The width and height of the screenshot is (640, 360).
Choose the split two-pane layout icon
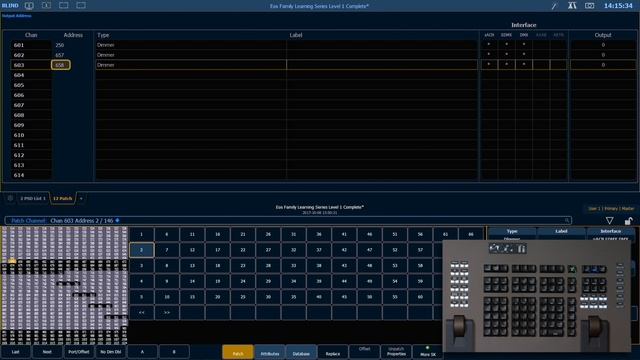click(47, 6)
